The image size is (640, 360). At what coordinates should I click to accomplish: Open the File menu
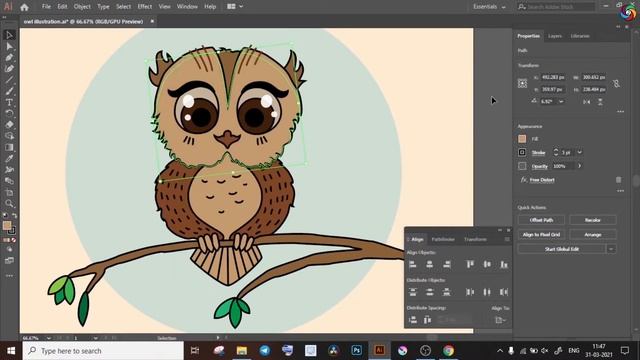[x=47, y=7]
